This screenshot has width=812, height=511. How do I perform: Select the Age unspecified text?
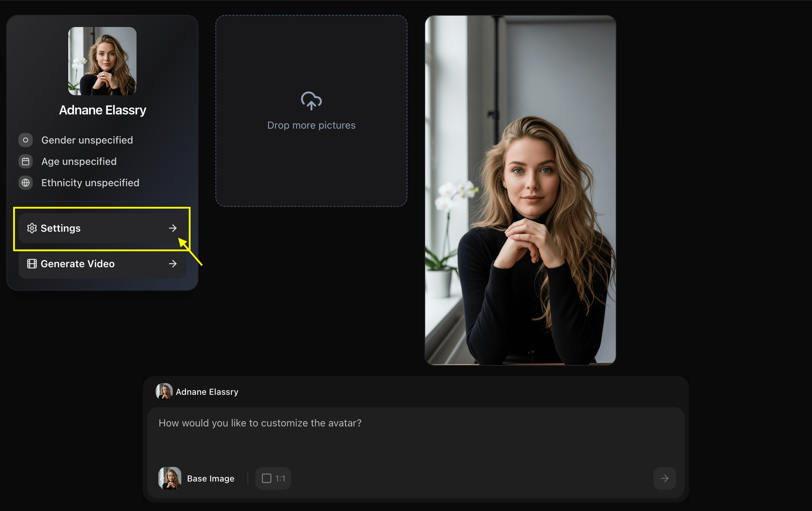[79, 161]
